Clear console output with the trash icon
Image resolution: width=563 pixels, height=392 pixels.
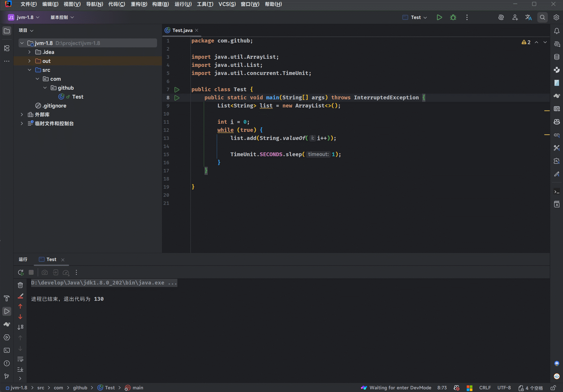pos(20,285)
